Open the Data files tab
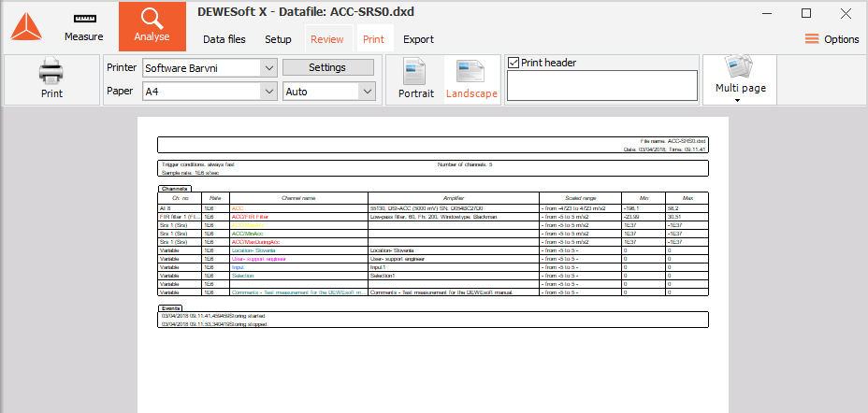This screenshot has height=413, width=868. pos(224,39)
